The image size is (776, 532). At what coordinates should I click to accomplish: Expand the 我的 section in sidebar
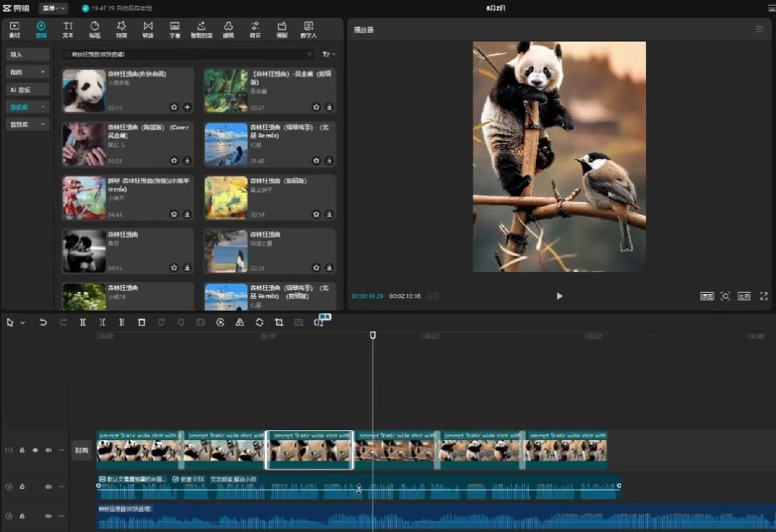point(28,72)
